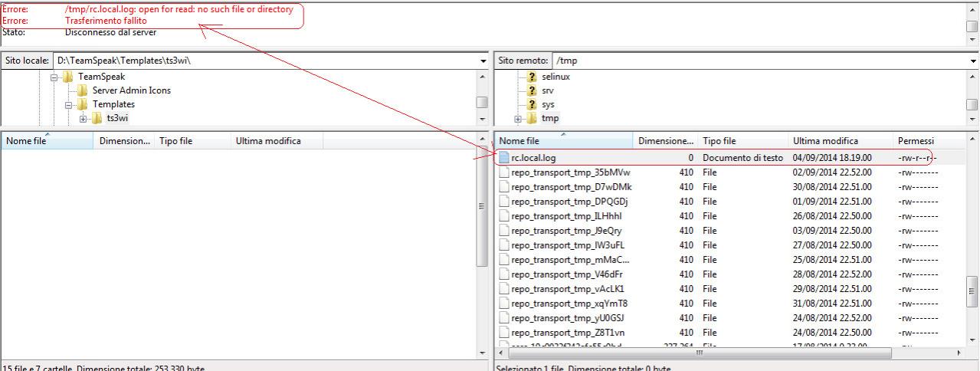Image resolution: width=980 pixels, height=371 pixels.
Task: Click the srv question-mark folder icon
Action: tap(532, 90)
